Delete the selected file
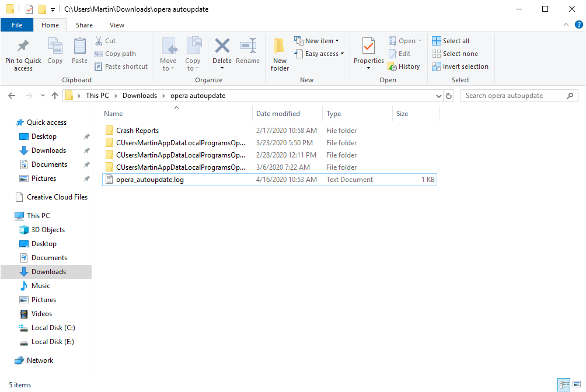This screenshot has height=392, width=586. (x=222, y=55)
